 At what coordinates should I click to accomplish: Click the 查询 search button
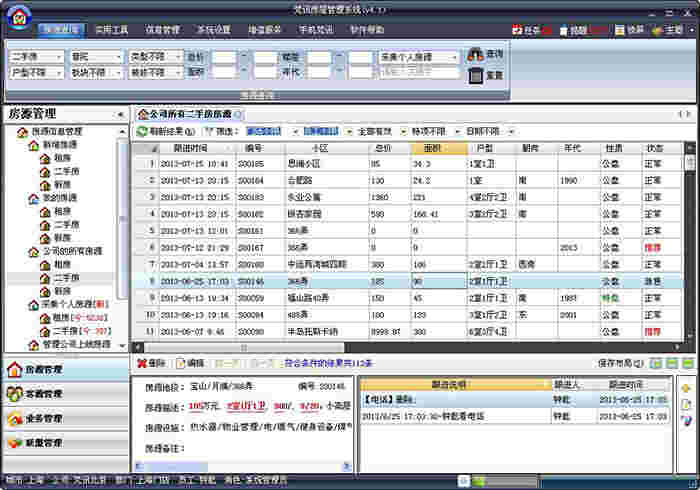tap(485, 55)
